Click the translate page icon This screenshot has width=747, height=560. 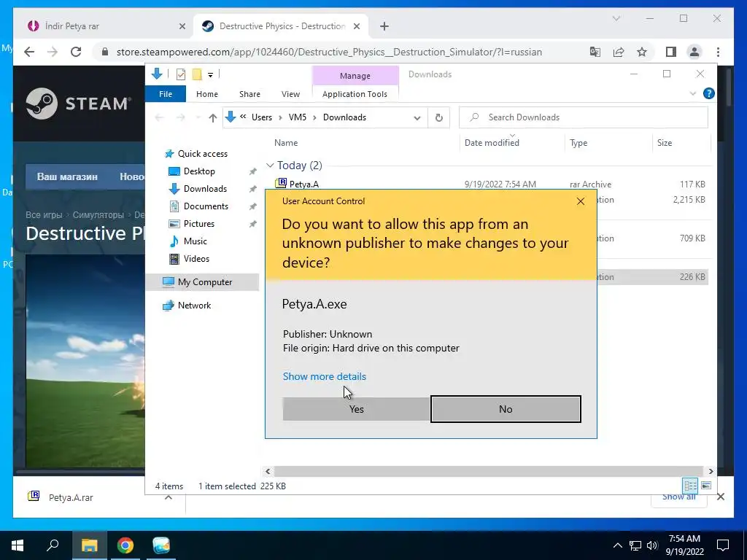coord(595,52)
